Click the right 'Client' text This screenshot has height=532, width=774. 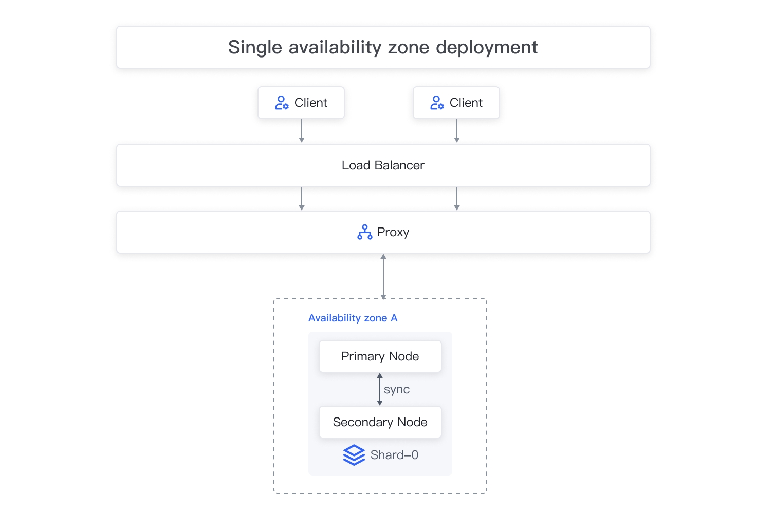[x=466, y=103]
